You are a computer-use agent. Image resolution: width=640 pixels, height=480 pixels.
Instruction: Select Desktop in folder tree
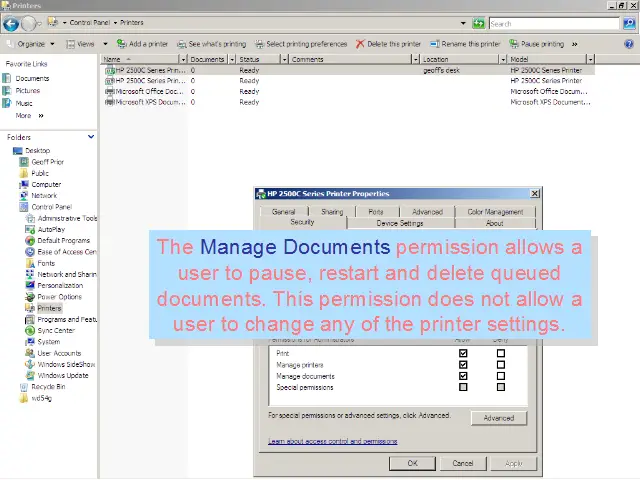pos(32,151)
